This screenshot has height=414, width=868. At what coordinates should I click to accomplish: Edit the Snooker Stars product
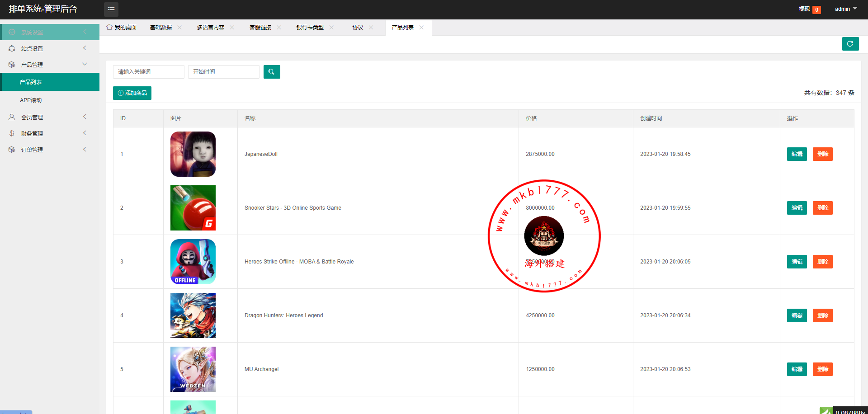tap(797, 208)
